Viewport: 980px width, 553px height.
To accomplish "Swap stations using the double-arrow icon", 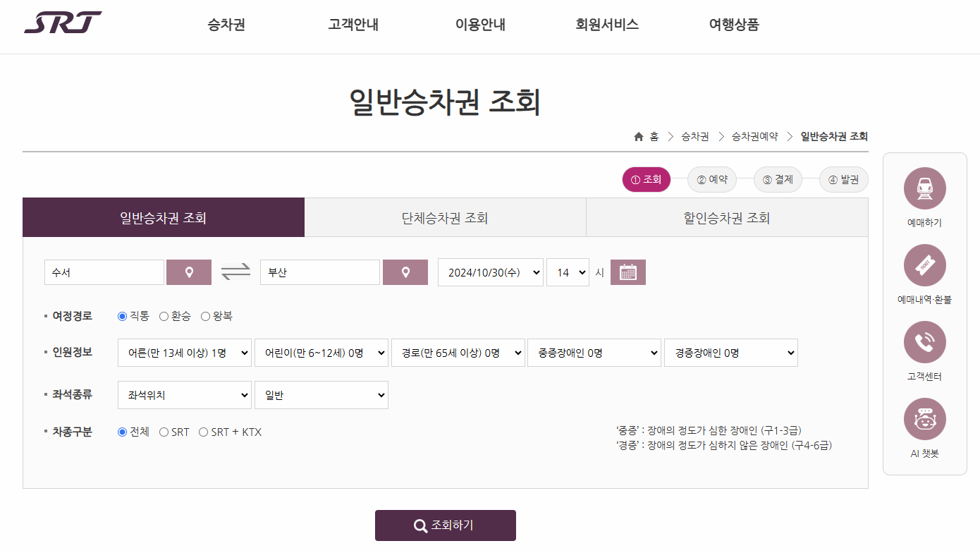I will 235,272.
